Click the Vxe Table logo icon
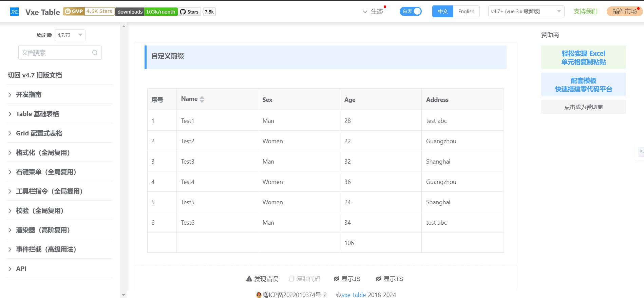 click(14, 12)
